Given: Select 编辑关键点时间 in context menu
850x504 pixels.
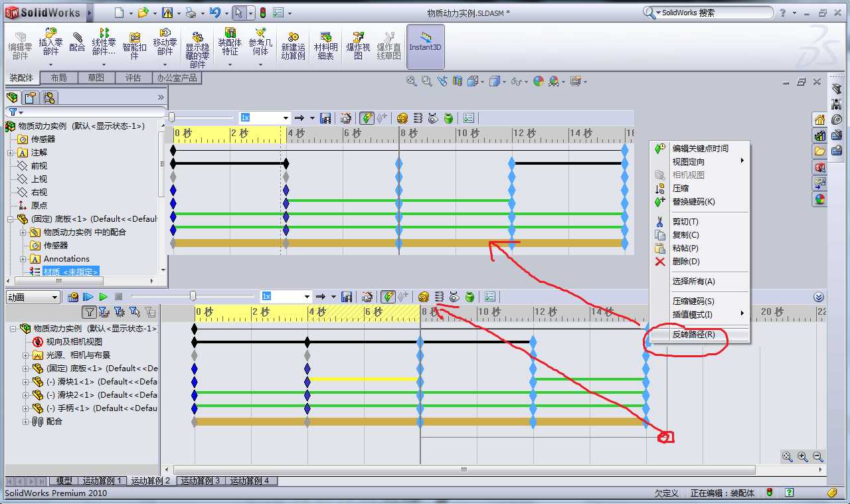Looking at the screenshot, I should click(699, 149).
